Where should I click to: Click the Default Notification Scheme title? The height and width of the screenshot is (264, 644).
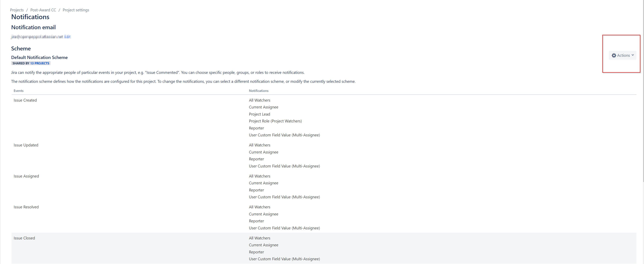pyautogui.click(x=39, y=57)
